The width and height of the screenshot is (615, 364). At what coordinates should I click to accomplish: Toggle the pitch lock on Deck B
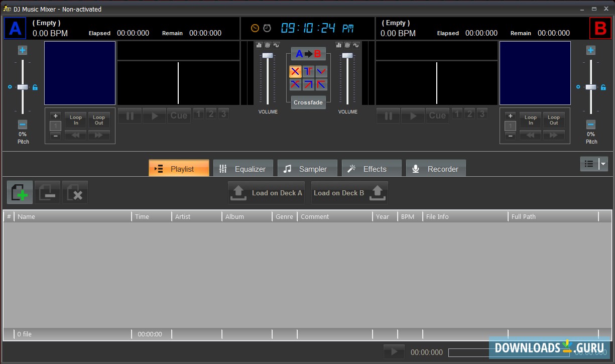click(x=578, y=87)
